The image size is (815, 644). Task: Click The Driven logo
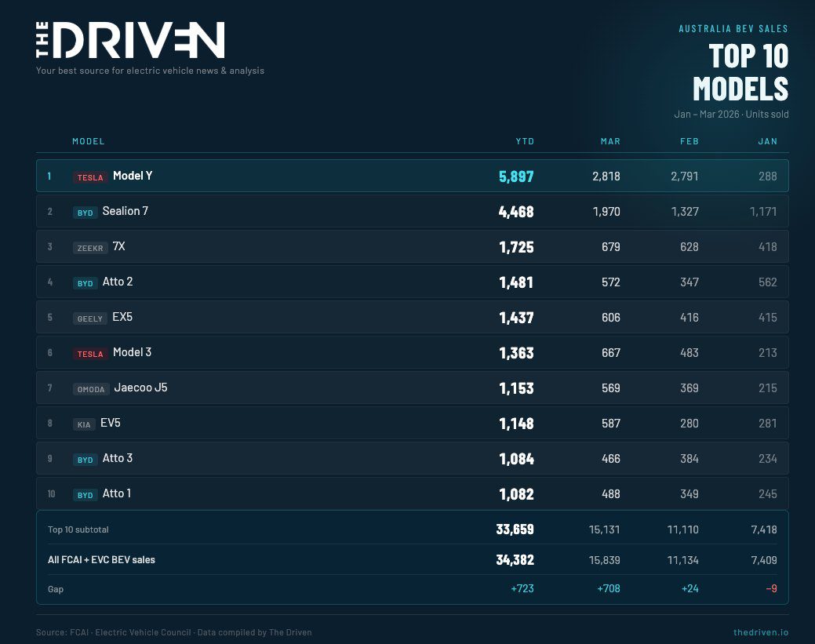coord(130,41)
